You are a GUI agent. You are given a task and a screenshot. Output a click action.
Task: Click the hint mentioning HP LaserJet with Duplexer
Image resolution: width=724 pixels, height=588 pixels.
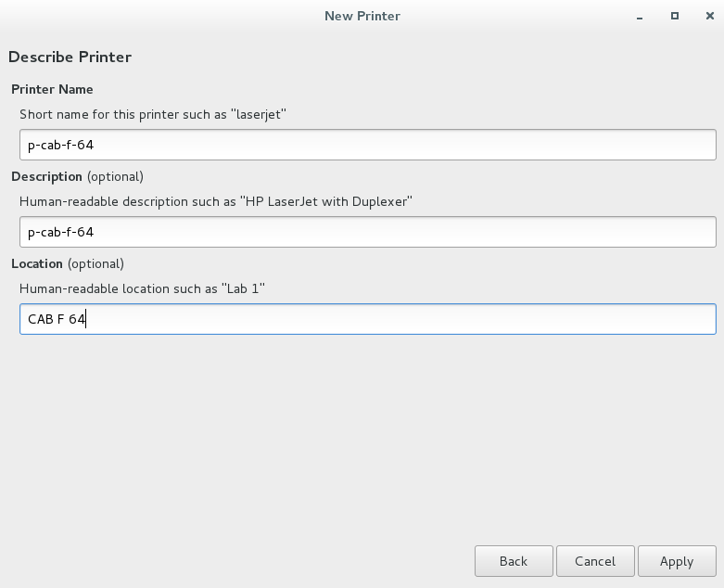tap(216, 201)
